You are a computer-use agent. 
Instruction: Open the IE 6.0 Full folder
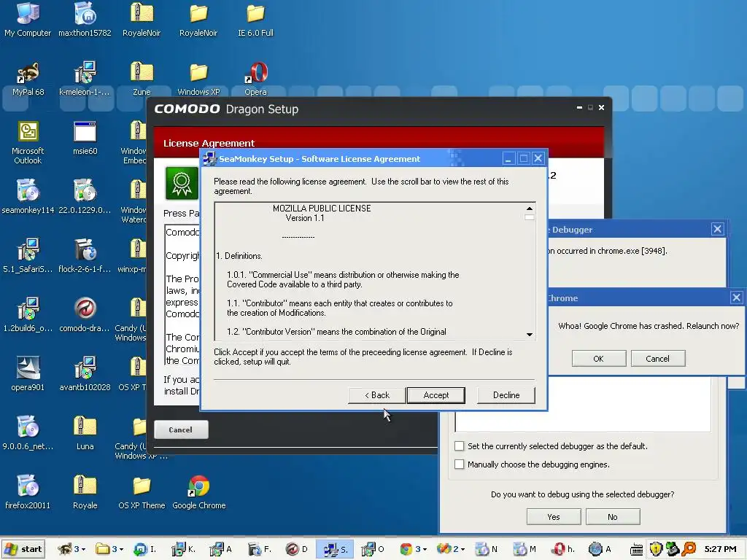(x=255, y=19)
